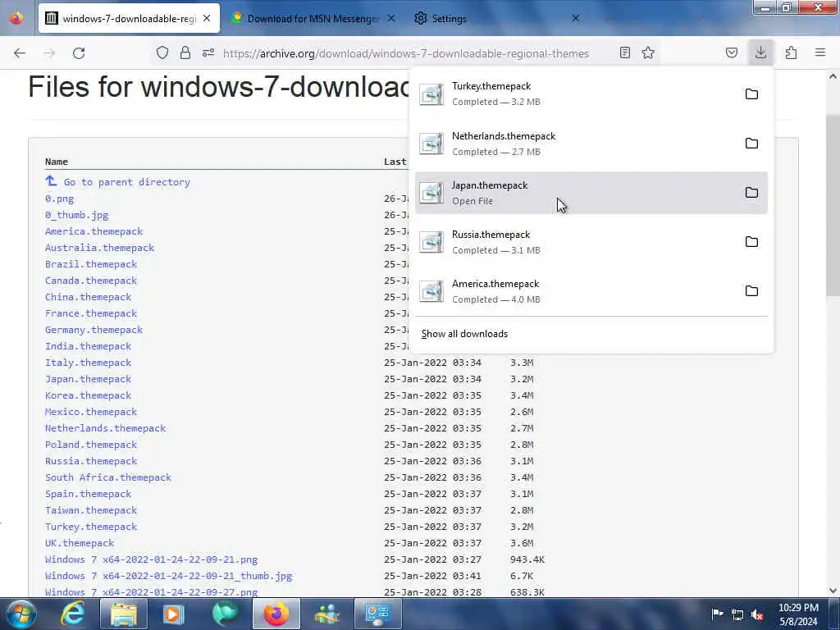
Task: Toggle reader view icon in address bar
Action: coord(624,52)
